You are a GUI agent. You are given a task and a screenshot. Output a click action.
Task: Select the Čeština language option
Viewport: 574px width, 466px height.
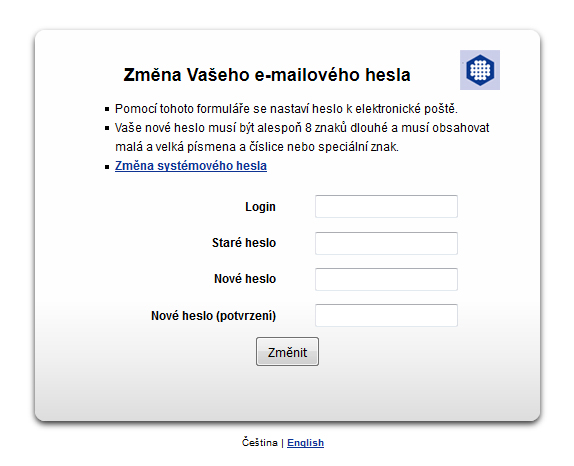click(x=260, y=443)
